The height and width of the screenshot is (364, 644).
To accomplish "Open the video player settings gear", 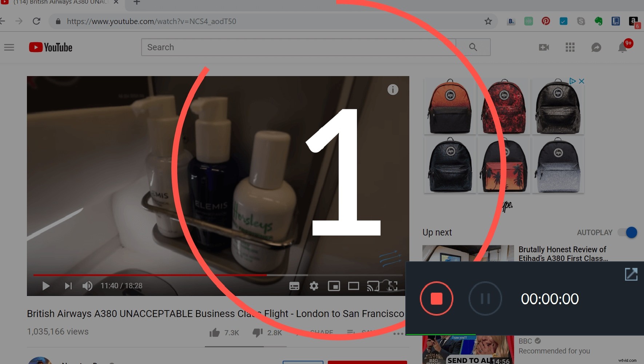I will (x=314, y=286).
